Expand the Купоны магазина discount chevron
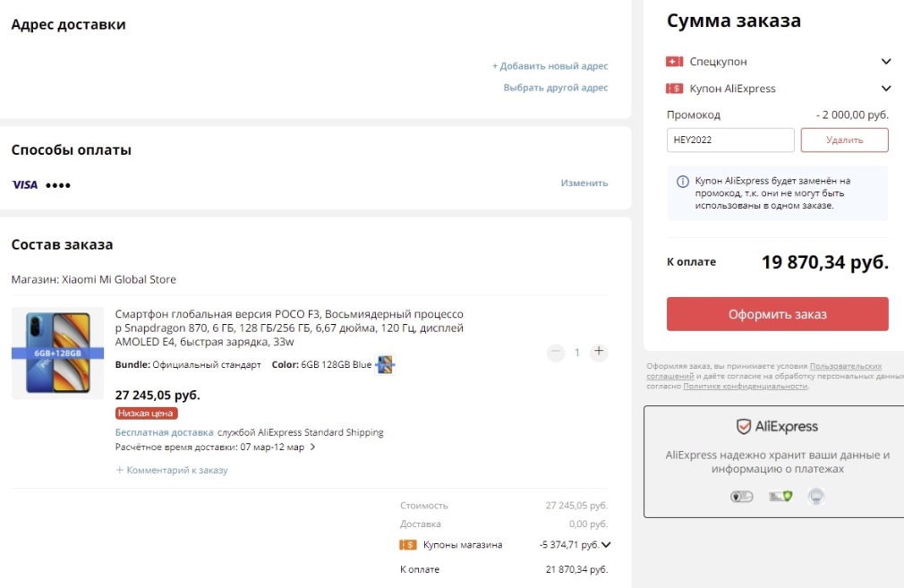 [606, 544]
